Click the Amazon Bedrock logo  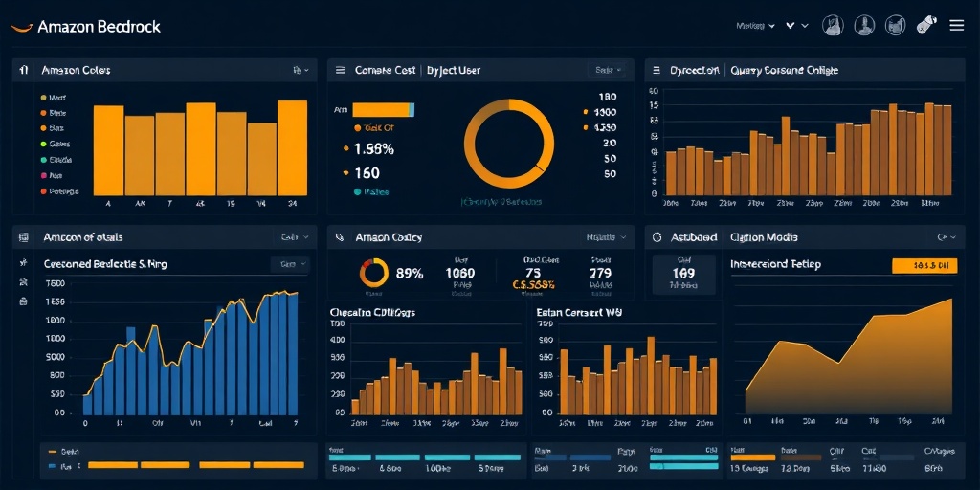pos(85,27)
